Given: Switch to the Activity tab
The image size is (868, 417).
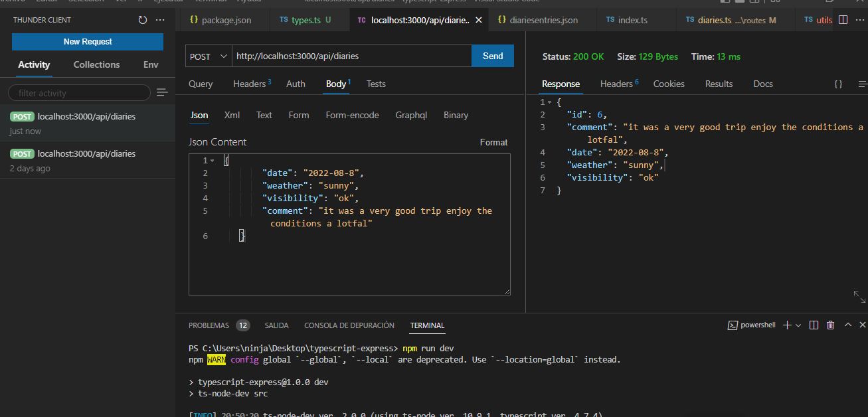Looking at the screenshot, I should point(34,64).
